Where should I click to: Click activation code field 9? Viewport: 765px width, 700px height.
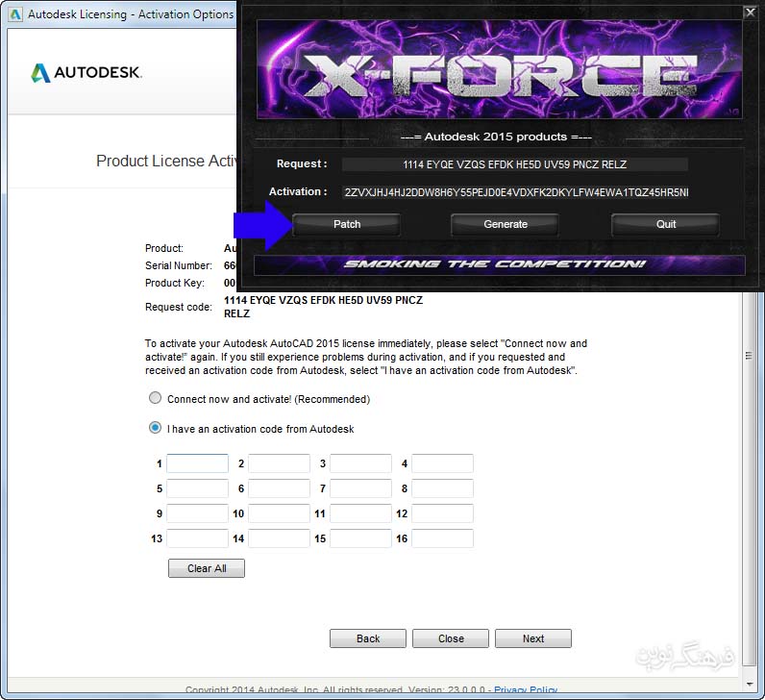(x=198, y=513)
